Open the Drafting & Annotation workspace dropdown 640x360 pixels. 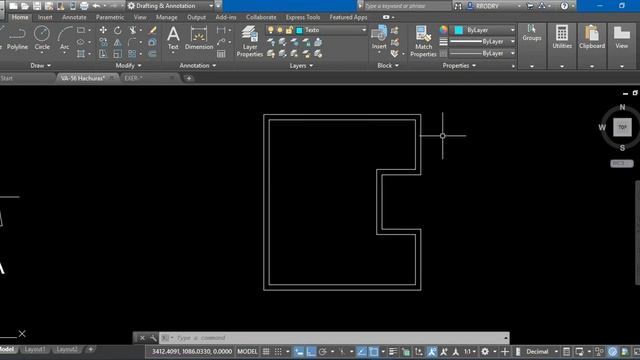point(171,6)
